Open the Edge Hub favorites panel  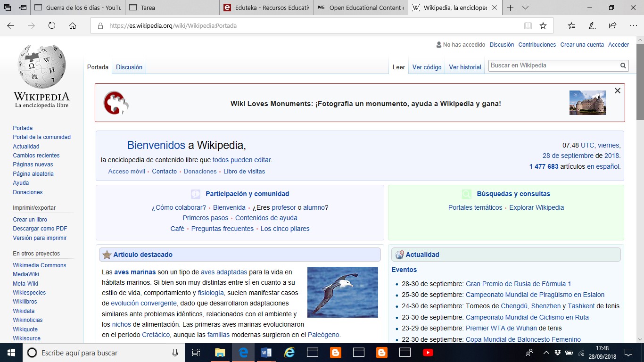pyautogui.click(x=571, y=25)
